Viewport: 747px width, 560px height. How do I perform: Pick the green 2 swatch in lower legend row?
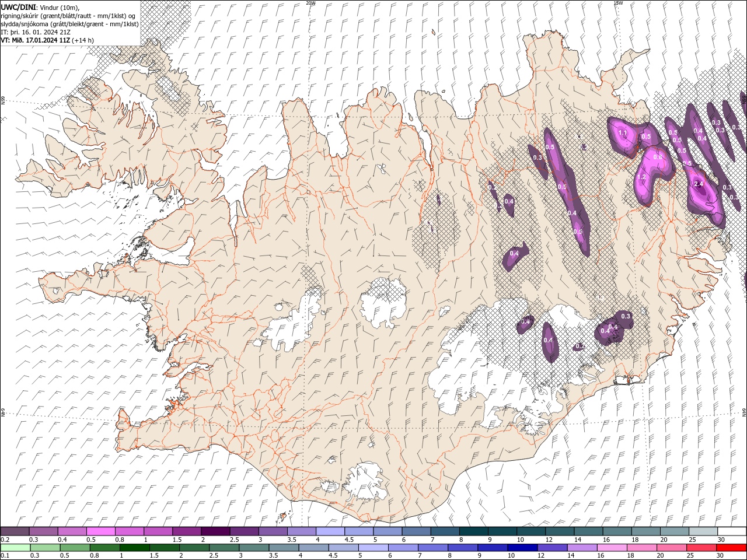point(194,548)
